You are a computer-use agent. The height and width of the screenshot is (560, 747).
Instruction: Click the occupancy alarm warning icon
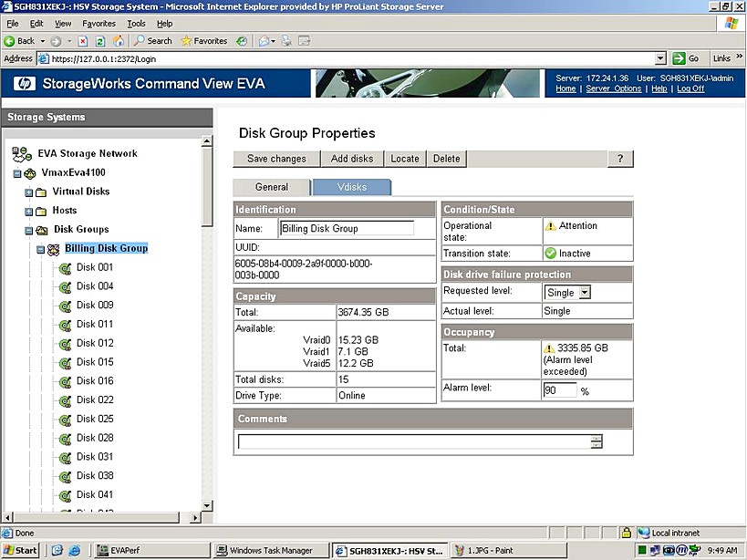[549, 348]
